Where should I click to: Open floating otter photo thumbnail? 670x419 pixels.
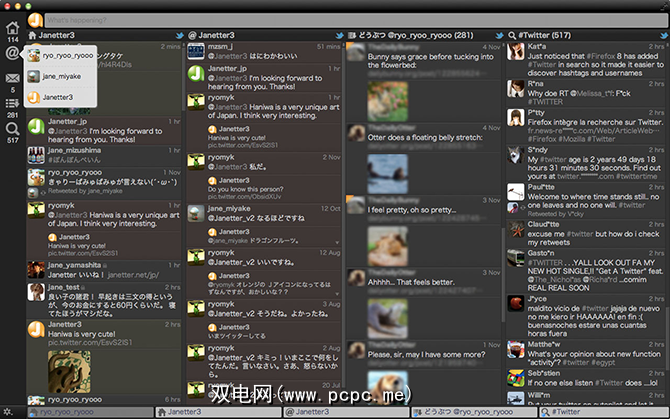(388, 174)
